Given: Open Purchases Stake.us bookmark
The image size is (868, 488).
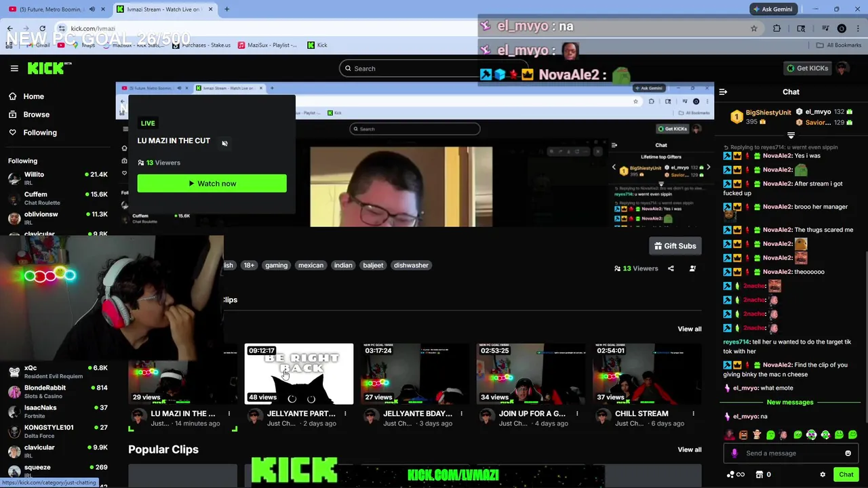Looking at the screenshot, I should pyautogui.click(x=201, y=45).
